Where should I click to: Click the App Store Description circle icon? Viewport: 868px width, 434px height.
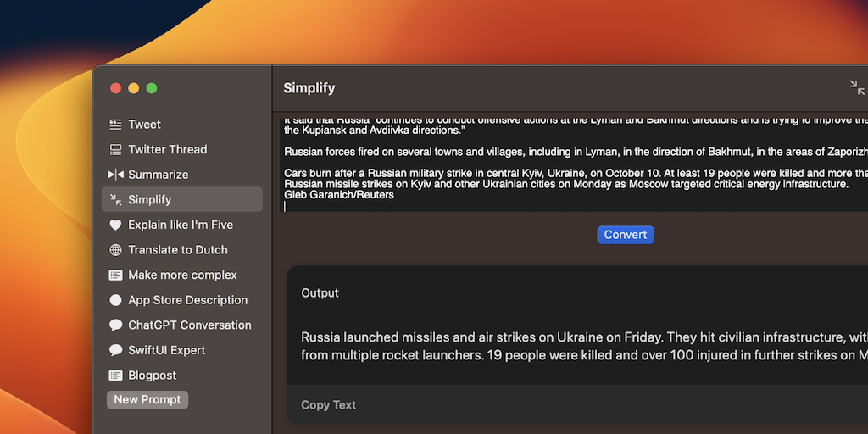(x=115, y=300)
